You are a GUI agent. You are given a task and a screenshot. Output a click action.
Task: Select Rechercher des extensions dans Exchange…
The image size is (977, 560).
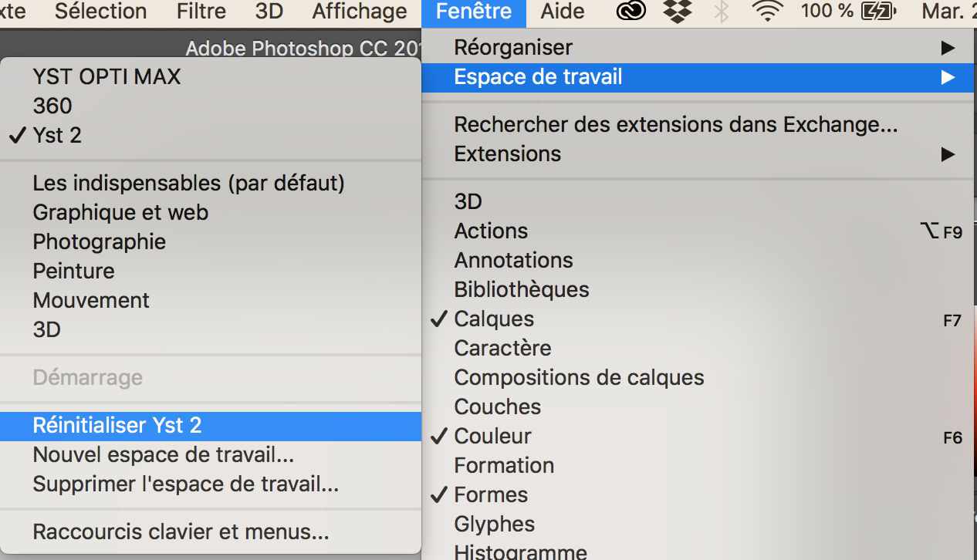click(675, 124)
